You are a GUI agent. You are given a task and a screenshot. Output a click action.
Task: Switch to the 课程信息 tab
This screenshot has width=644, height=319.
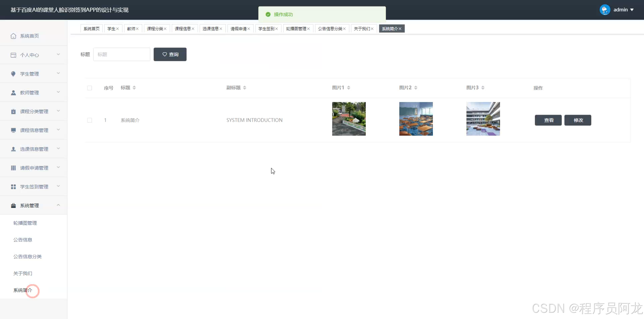point(183,29)
